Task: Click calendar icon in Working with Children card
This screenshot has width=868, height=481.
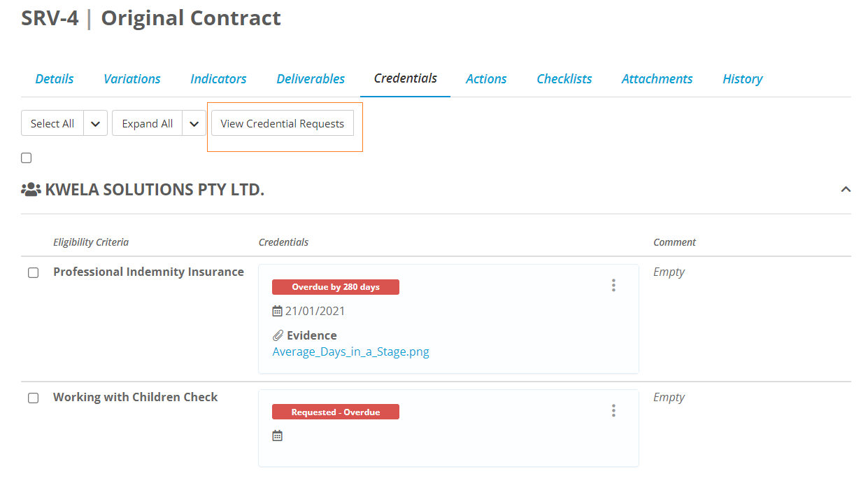Action: click(277, 435)
